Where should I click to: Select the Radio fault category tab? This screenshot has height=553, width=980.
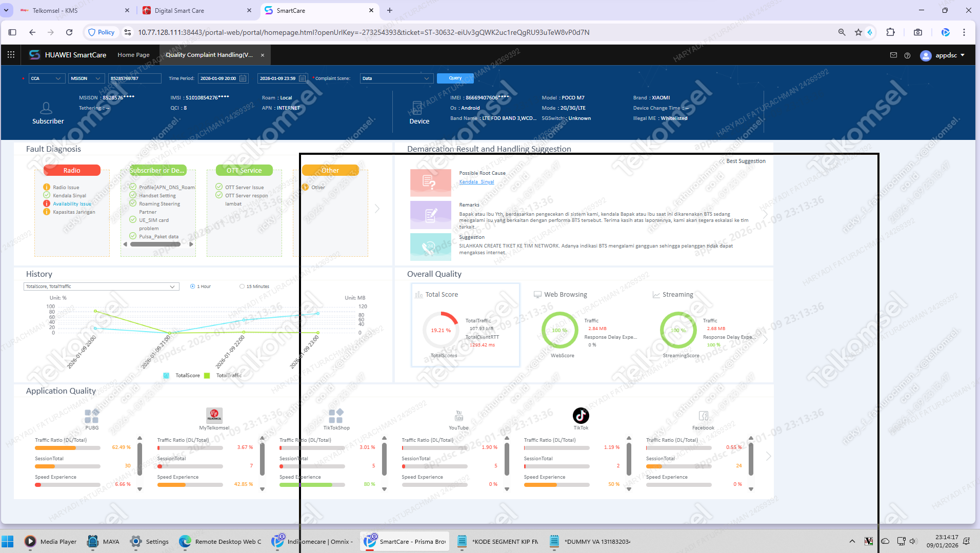click(72, 170)
